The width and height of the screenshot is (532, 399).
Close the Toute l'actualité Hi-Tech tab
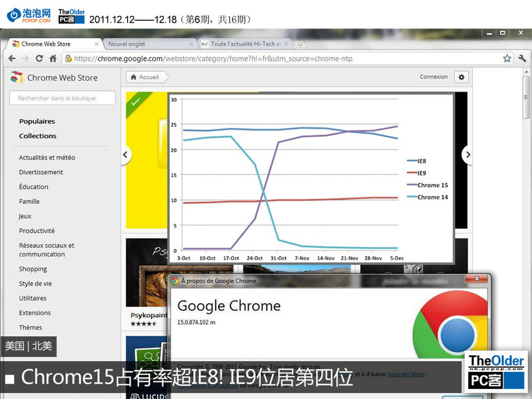pos(286,44)
